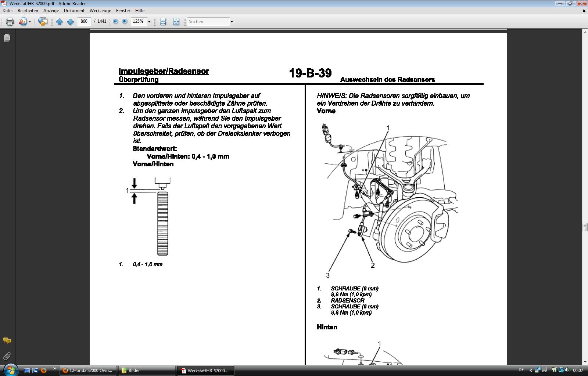Expand the Suchen search options dropdown
The image size is (588, 376).
point(232,22)
